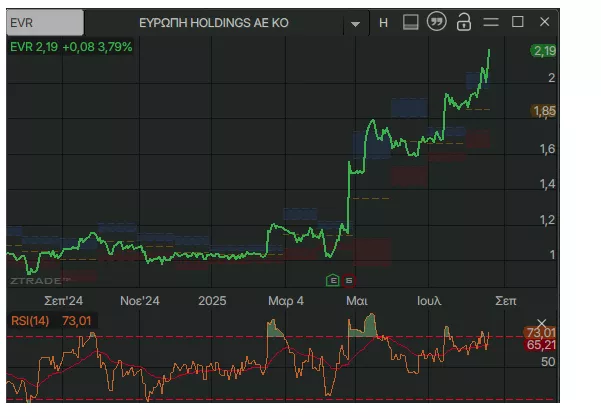The width and height of the screenshot is (601, 419).
Task: Maximize the chart window
Action: coord(518,21)
